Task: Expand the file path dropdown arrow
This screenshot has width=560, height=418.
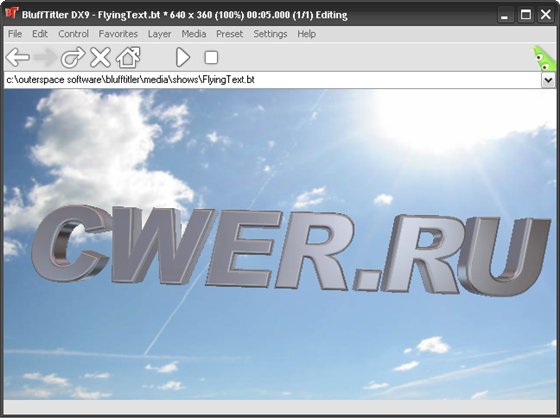Action: click(548, 80)
